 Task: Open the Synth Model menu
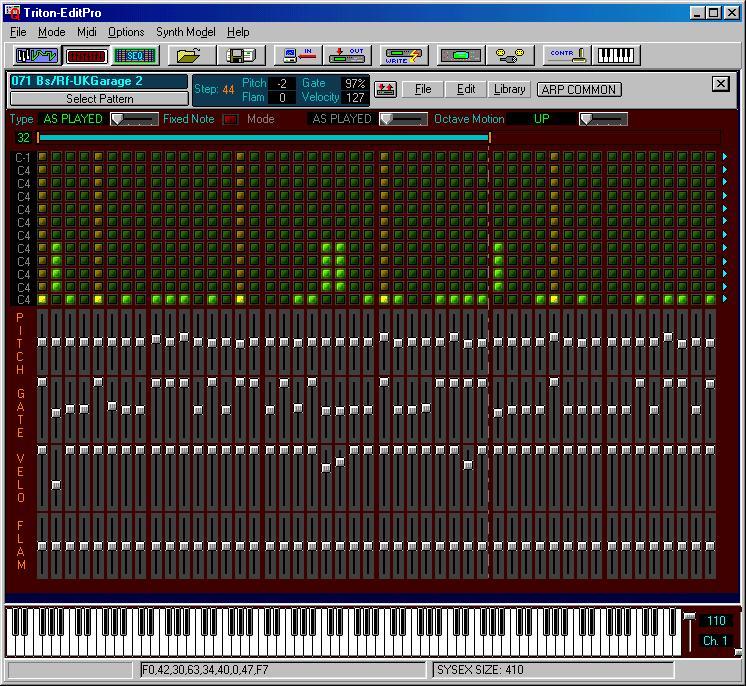pyautogui.click(x=185, y=32)
